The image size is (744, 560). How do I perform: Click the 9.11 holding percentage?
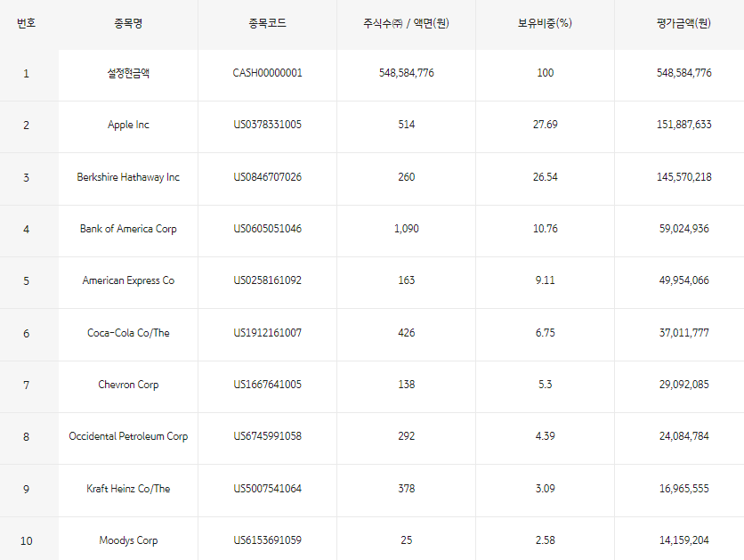point(545,280)
